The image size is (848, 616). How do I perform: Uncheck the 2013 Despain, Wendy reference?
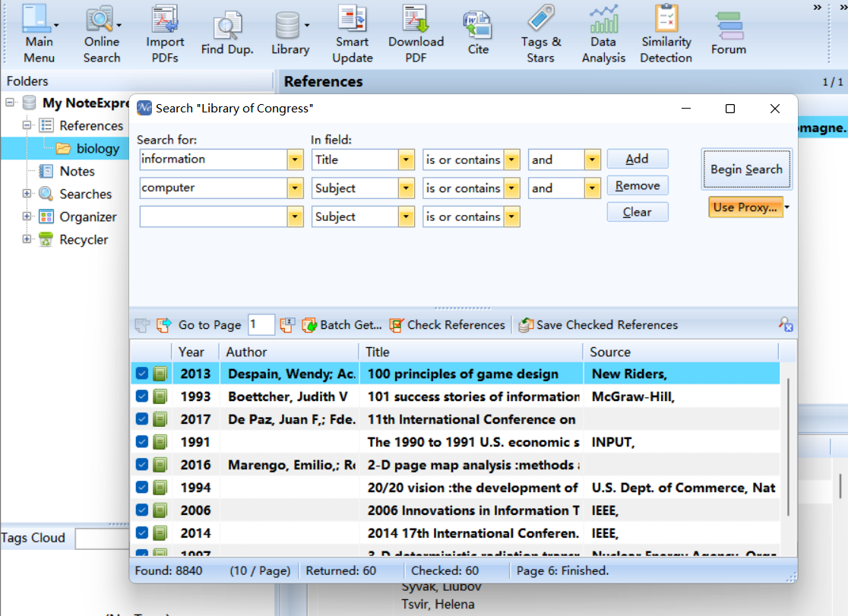point(141,374)
